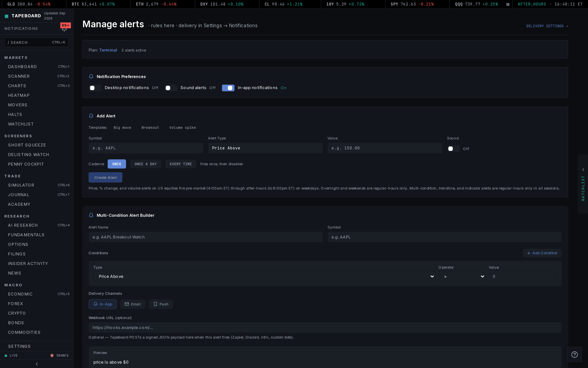Select the EVERY TIME cadence
The height and width of the screenshot is (368, 588).
181,164
